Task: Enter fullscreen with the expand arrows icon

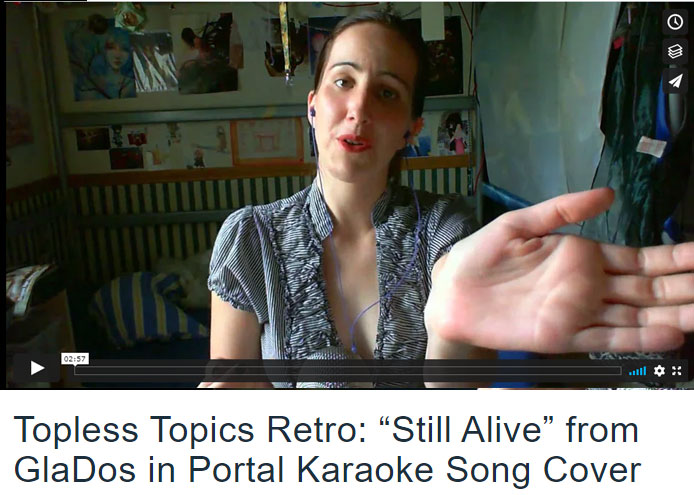Action: (x=677, y=371)
